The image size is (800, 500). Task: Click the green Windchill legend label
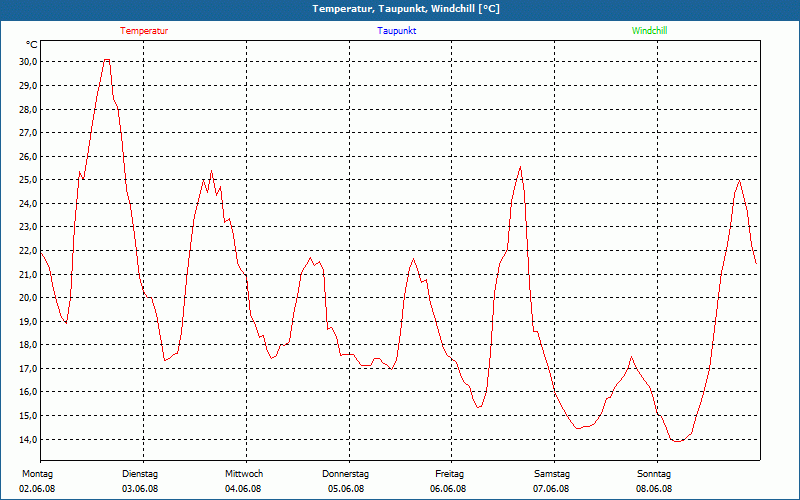click(x=649, y=31)
